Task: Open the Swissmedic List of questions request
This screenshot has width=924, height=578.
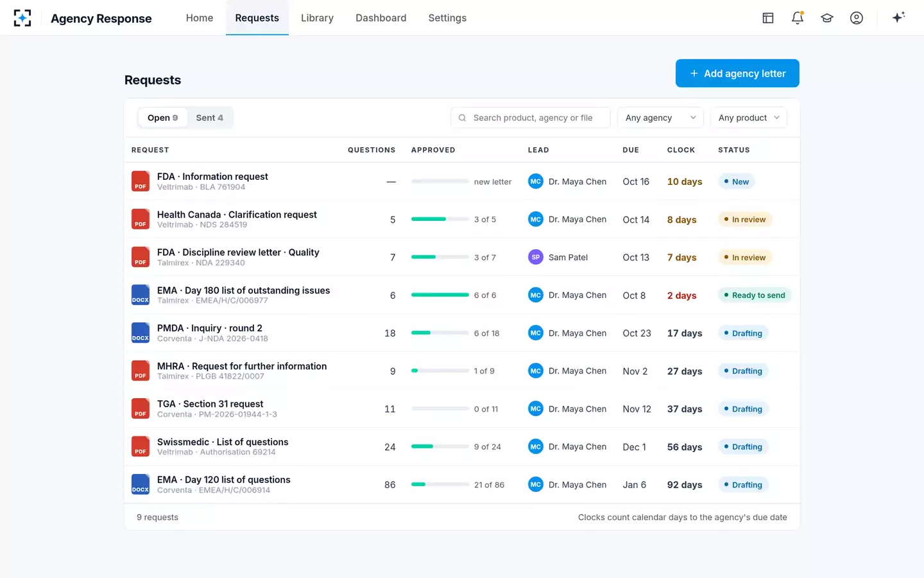Action: pos(223,442)
